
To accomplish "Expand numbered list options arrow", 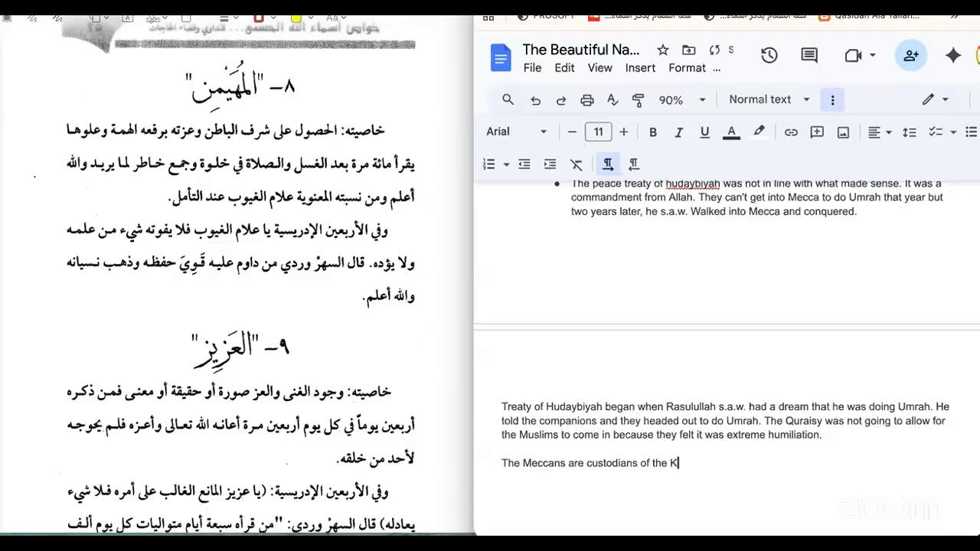I will click(x=506, y=164).
